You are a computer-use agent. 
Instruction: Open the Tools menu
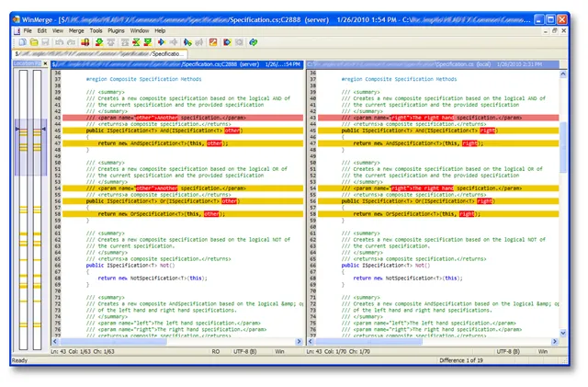(96, 30)
